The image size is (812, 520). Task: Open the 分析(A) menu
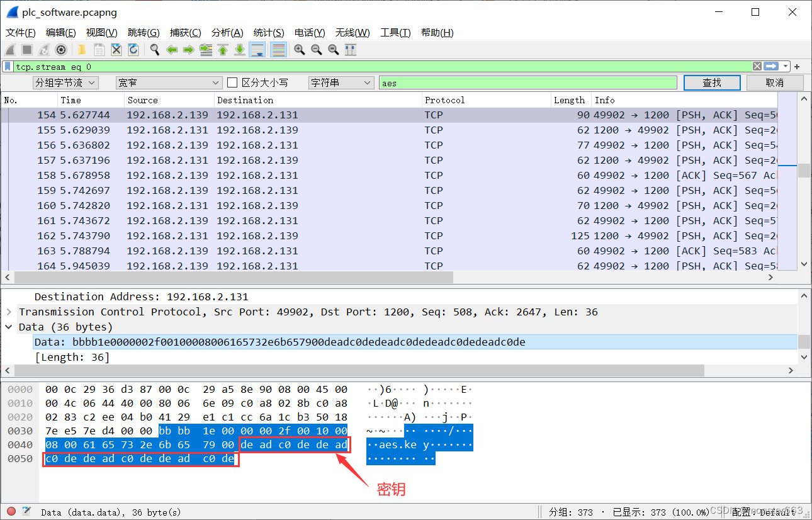tap(227, 33)
